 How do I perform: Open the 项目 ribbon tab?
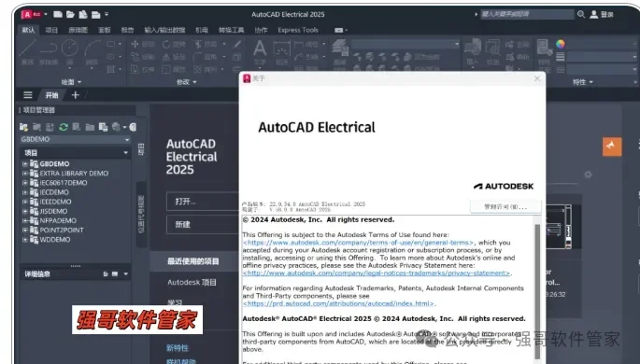point(51,30)
